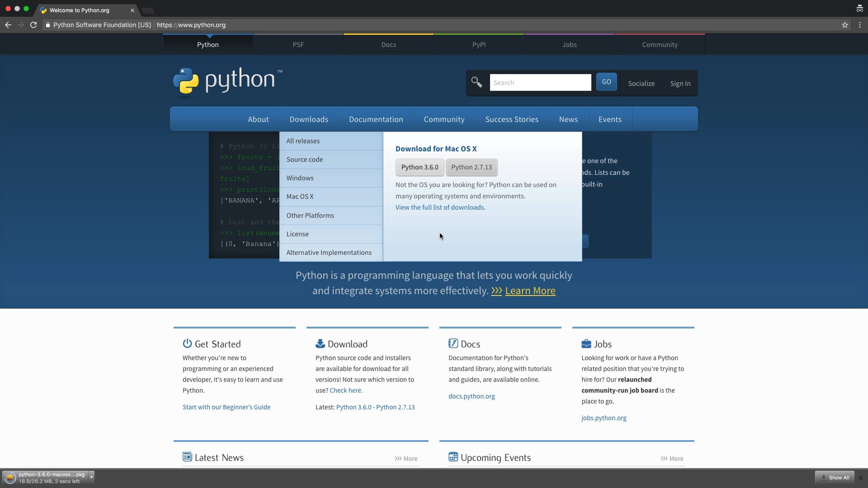Reload the page

tap(33, 25)
